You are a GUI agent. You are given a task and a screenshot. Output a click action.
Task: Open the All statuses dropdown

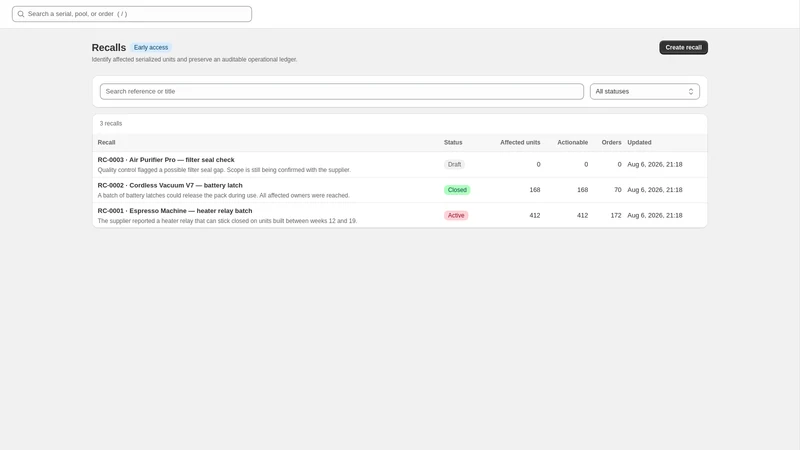(x=645, y=91)
